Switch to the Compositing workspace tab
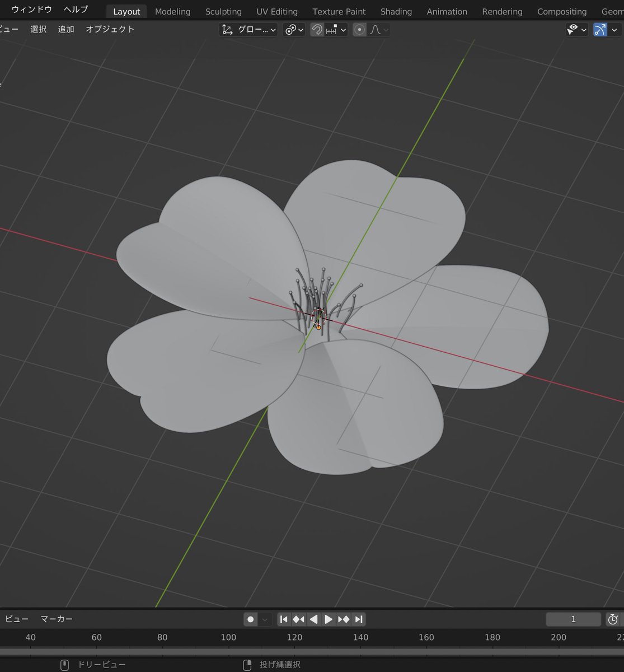The width and height of the screenshot is (624, 672). (x=562, y=11)
